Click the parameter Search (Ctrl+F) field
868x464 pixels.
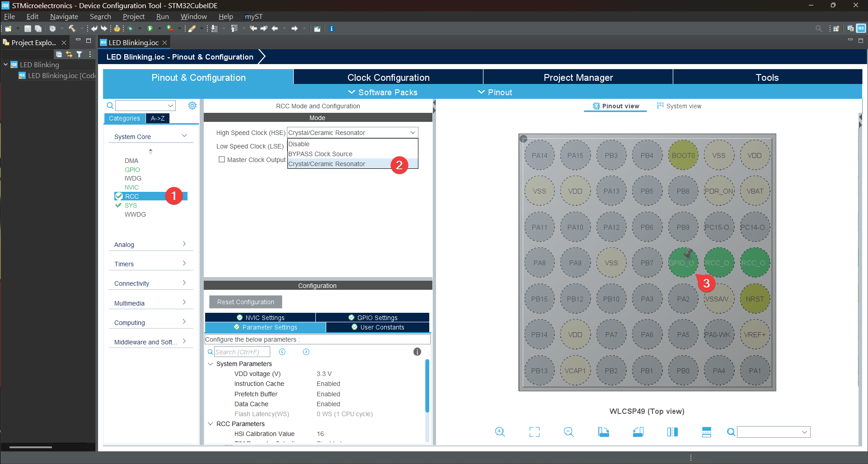click(x=242, y=352)
